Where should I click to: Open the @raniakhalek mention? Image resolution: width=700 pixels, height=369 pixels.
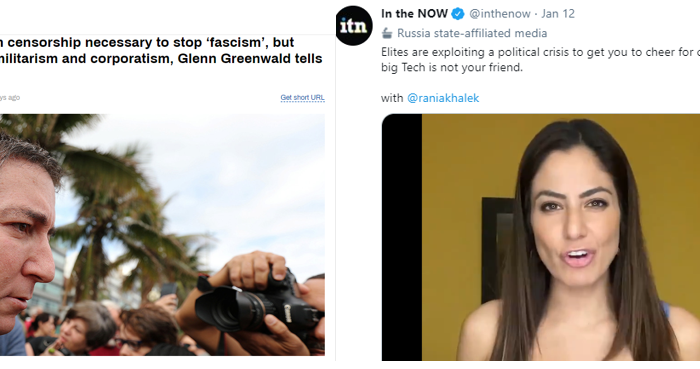coord(443,98)
